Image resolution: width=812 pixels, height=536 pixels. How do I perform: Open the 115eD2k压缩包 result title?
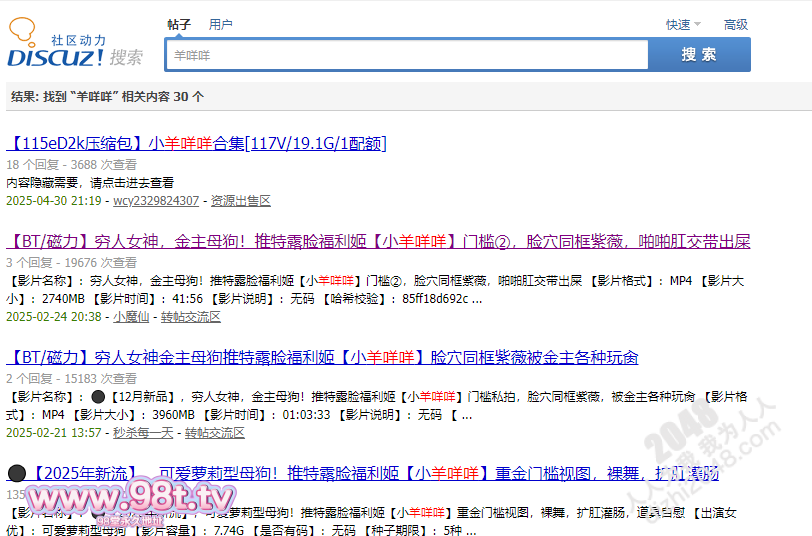(196, 144)
